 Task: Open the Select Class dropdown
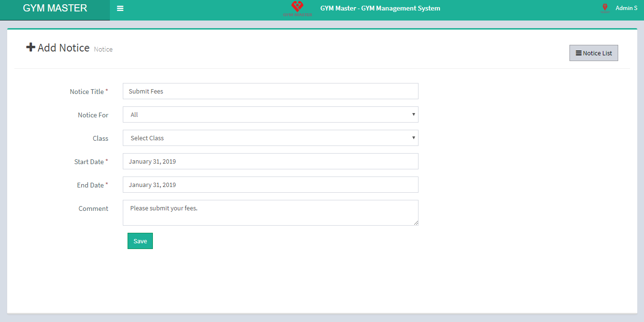270,138
